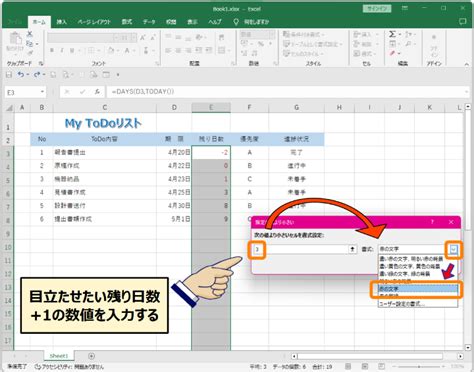Click the dialog help question mark
Image resolution: width=474 pixels, height=372 pixels.
[x=432, y=222]
